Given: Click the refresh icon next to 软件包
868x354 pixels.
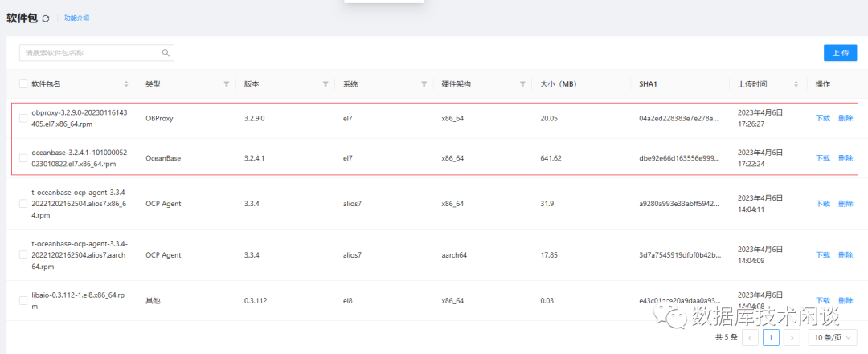Looking at the screenshot, I should coord(46,18).
